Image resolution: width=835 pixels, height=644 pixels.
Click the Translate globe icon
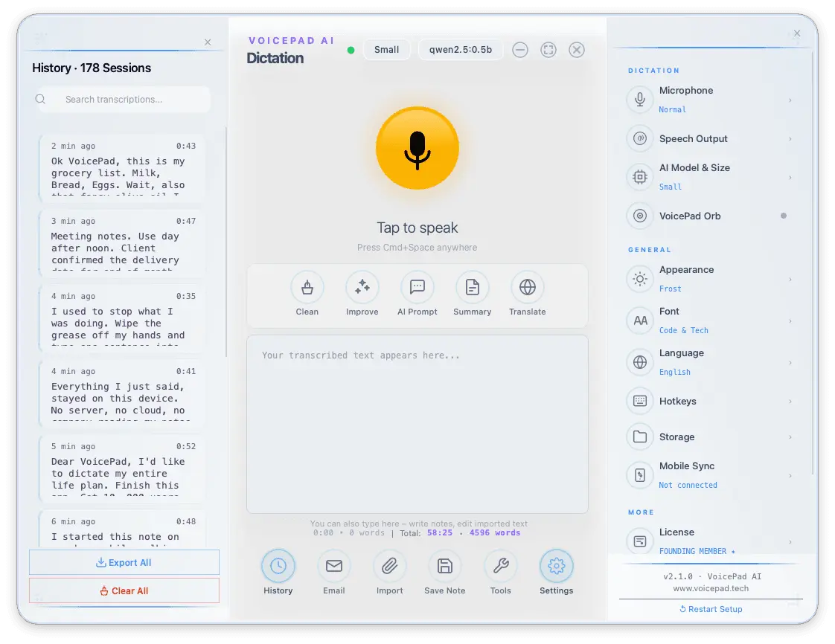coord(527,287)
